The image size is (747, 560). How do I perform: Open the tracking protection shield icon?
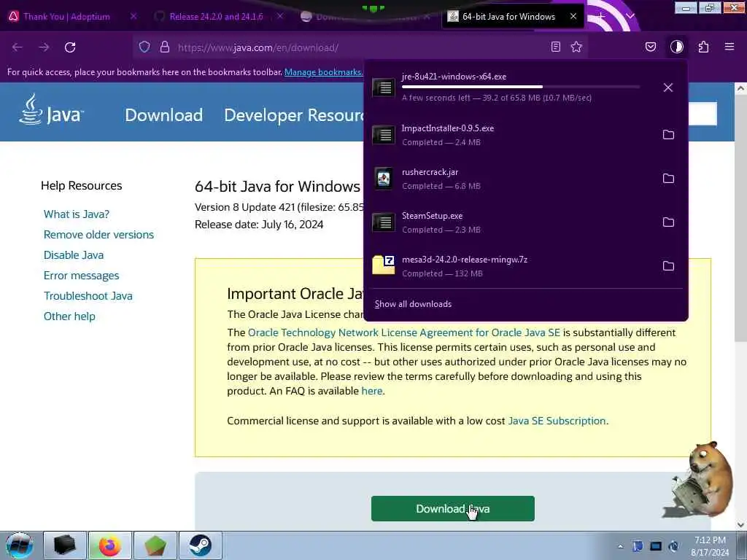coord(144,47)
